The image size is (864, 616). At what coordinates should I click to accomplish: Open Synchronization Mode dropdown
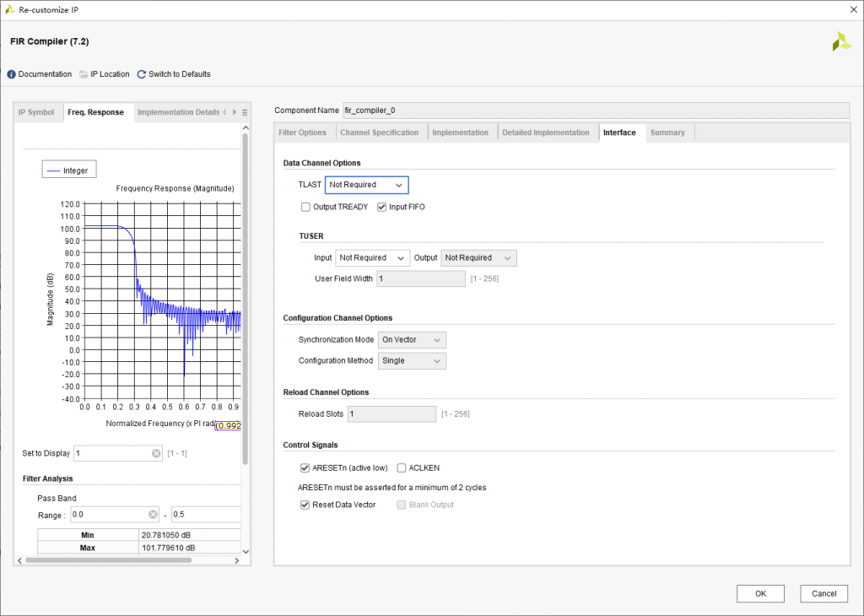[412, 340]
